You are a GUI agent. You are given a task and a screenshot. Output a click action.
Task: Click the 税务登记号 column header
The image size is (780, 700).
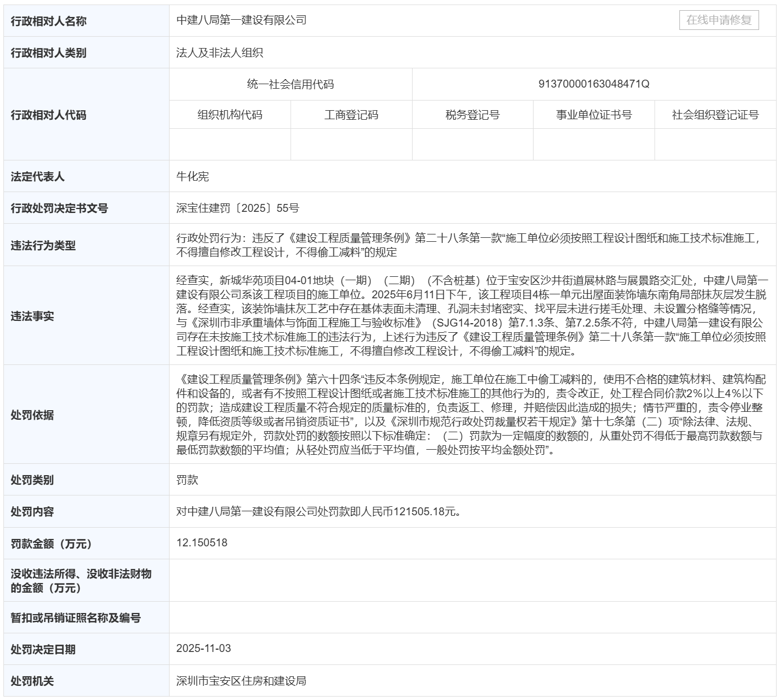(473, 115)
